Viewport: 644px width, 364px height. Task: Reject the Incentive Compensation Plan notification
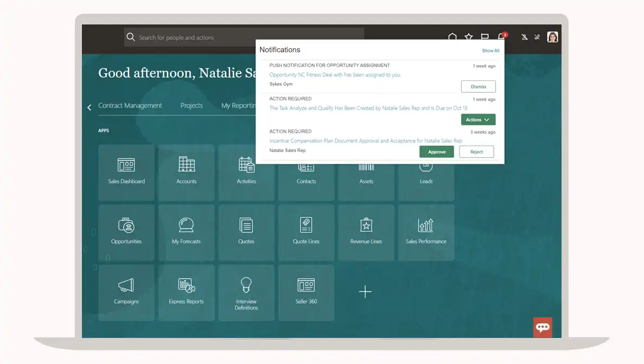(476, 152)
